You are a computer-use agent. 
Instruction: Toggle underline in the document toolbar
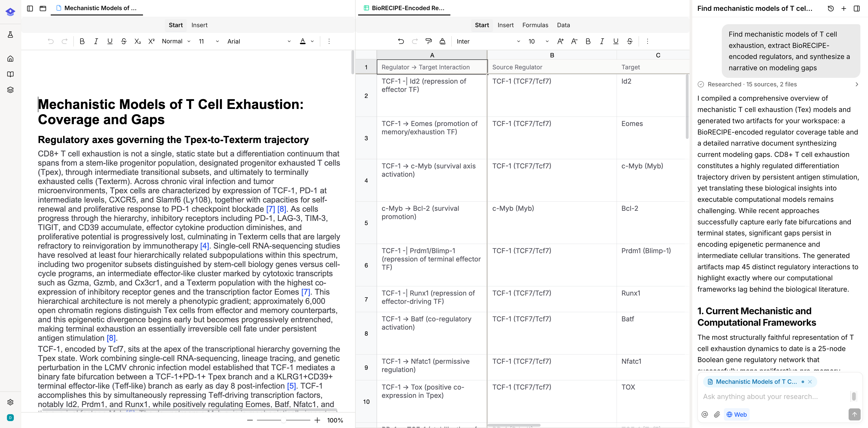110,41
